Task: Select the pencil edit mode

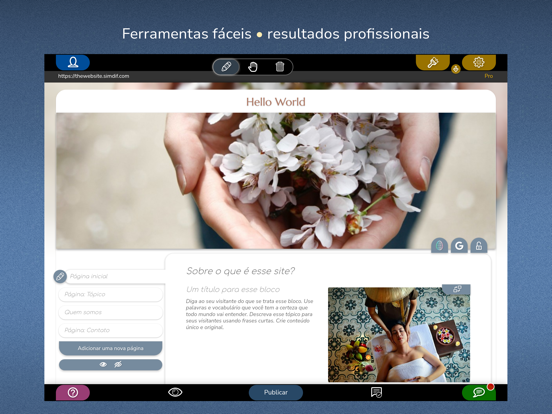Action: (226, 67)
